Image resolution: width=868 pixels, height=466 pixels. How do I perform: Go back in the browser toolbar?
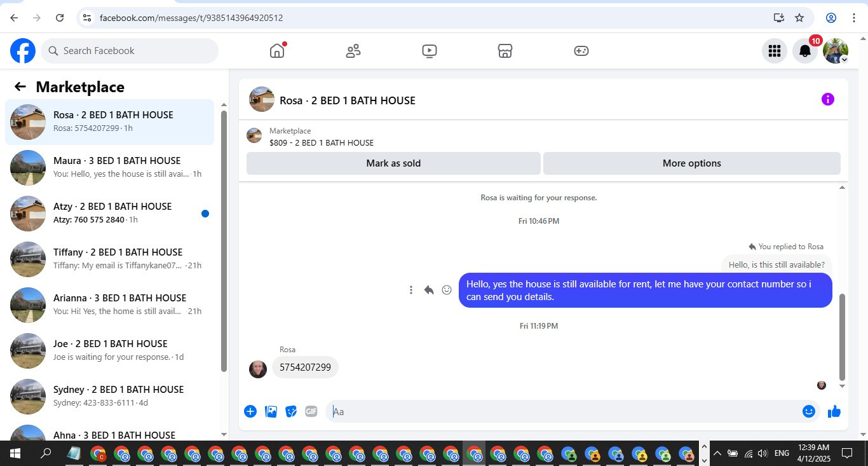(x=14, y=18)
